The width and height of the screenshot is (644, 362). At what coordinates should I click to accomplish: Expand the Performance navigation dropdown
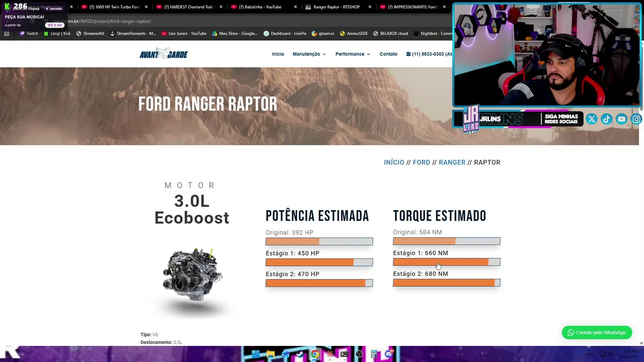[353, 54]
